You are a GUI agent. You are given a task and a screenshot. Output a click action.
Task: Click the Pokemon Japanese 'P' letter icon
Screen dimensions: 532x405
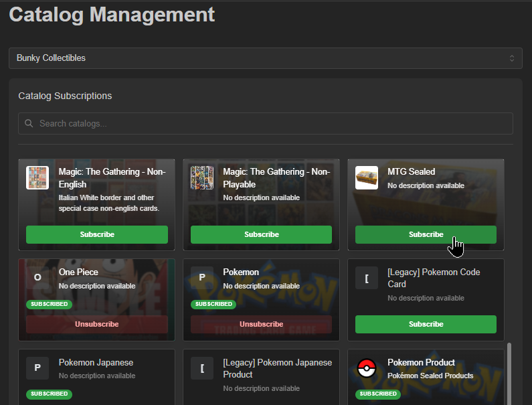click(x=37, y=368)
